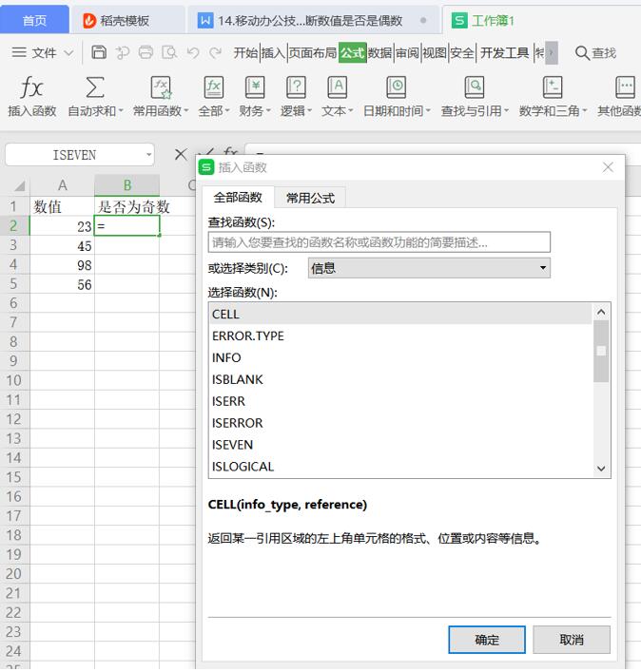Click the select-all corner triangle of the sheet
The height and width of the screenshot is (672, 641).
(x=20, y=186)
